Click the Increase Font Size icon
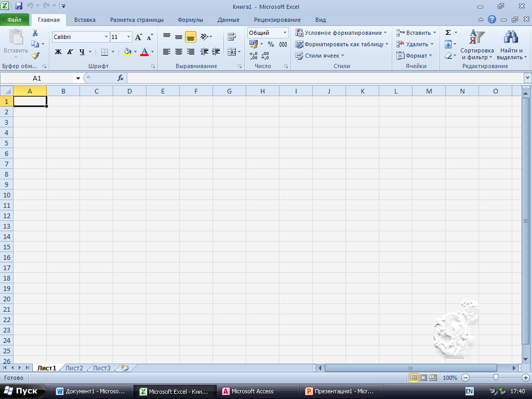This screenshot has height=399, width=532. pyautogui.click(x=139, y=37)
